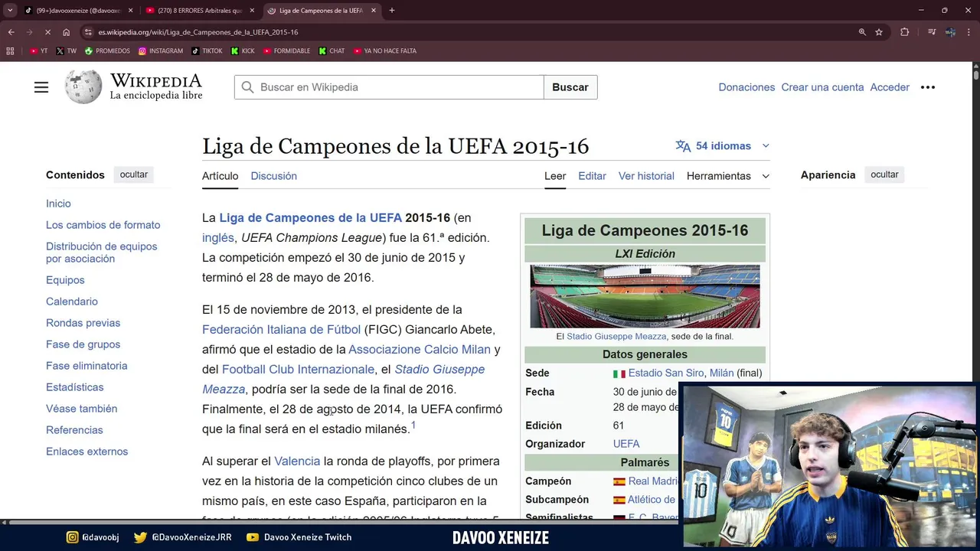The height and width of the screenshot is (551, 980).
Task: Open the browser profile avatar
Action: pos(950,32)
